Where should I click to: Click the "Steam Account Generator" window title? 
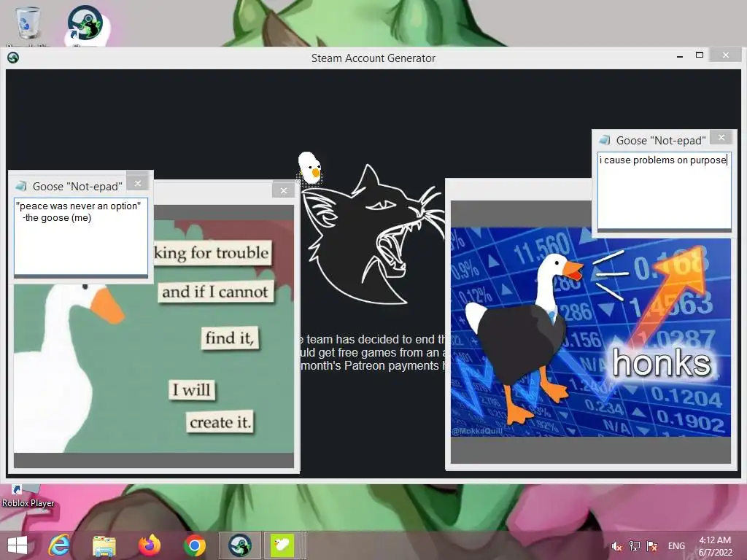point(373,58)
